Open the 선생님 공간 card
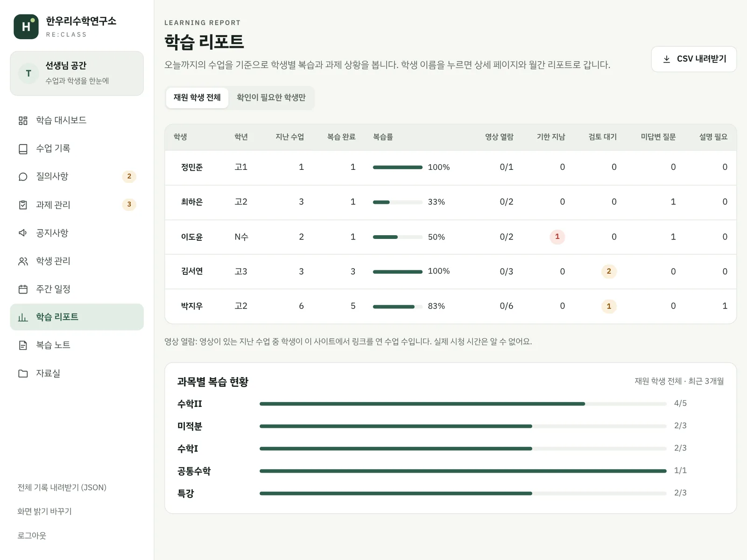 click(77, 73)
